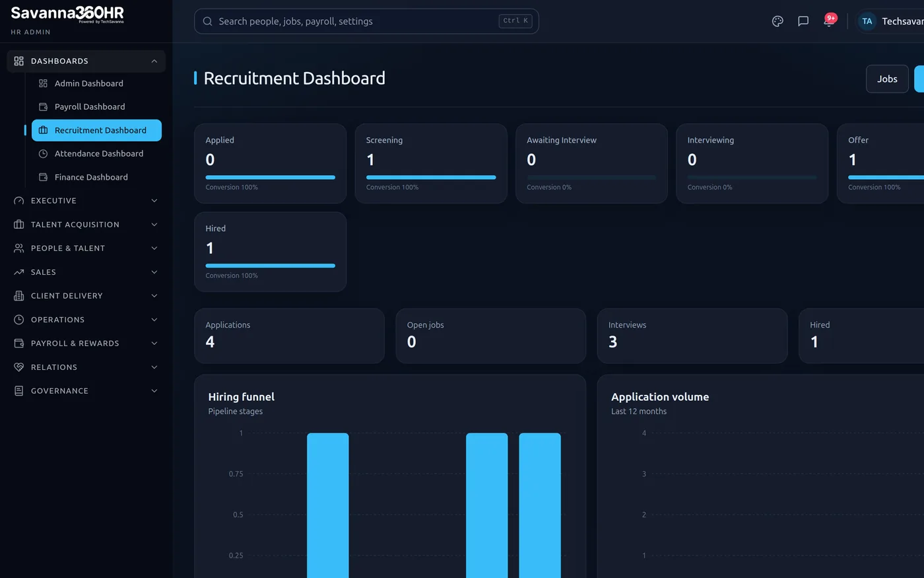Image resolution: width=924 pixels, height=578 pixels.
Task: Click the Payroll & Rewards wallet icon
Action: point(18,343)
